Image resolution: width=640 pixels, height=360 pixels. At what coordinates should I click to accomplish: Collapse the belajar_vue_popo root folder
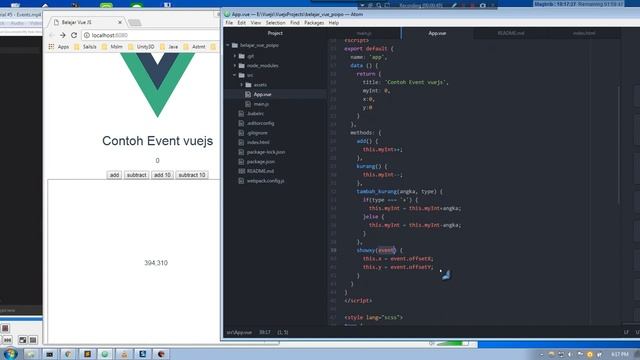tap(228, 45)
